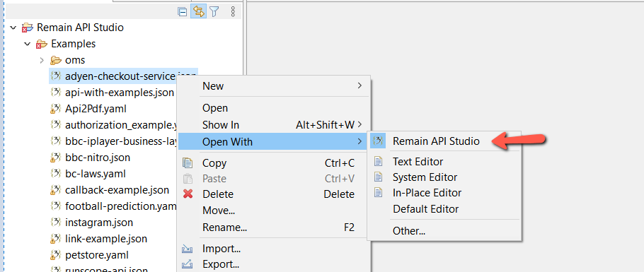Click the red X Delete icon
644x272 pixels.
pyautogui.click(x=188, y=194)
